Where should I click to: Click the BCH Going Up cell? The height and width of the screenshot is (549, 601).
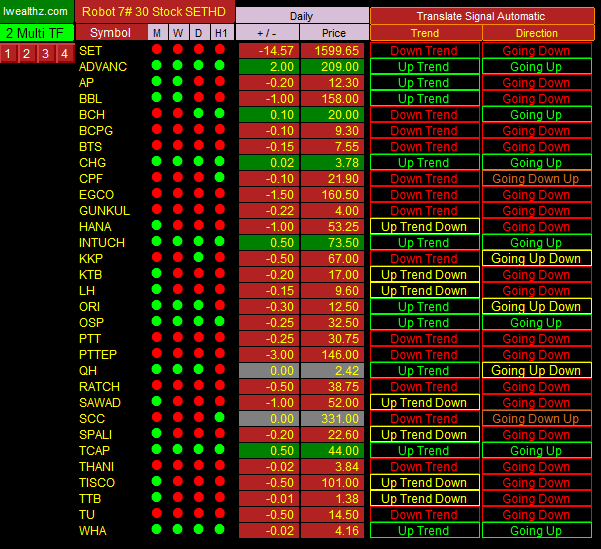[537, 115]
